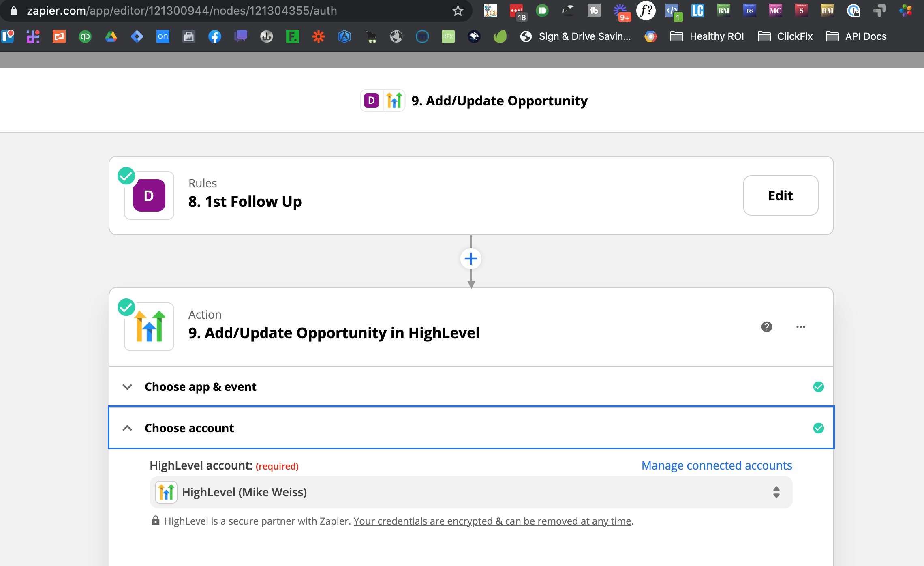
Task: Open the HighLevel account dropdown
Action: click(x=471, y=492)
